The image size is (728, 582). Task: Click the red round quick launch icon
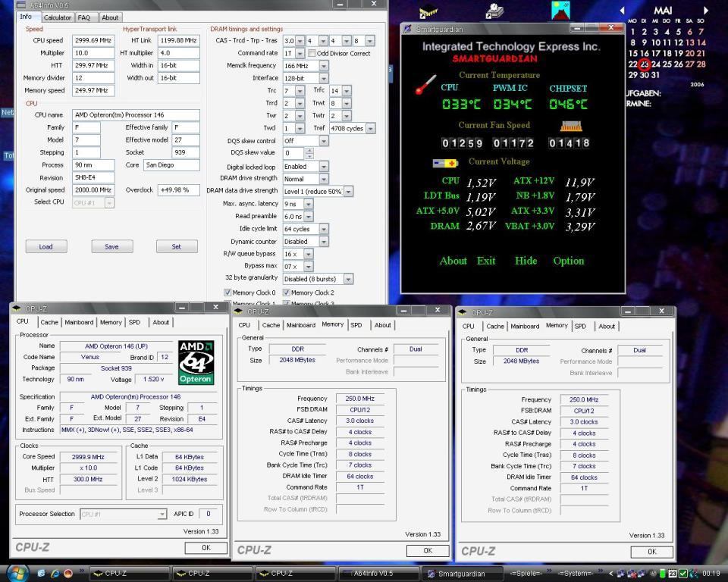67,573
